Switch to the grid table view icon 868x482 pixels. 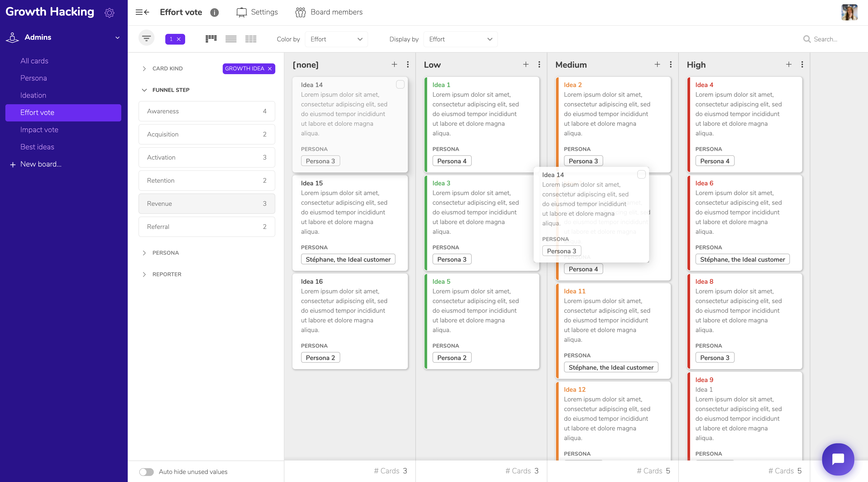(x=251, y=39)
